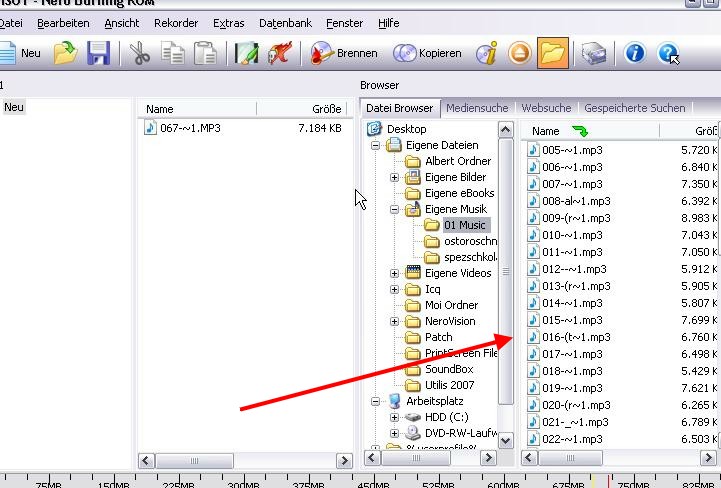The image size is (721, 488).
Task: Select the Albert Ordner folder
Action: pyautogui.click(x=458, y=161)
